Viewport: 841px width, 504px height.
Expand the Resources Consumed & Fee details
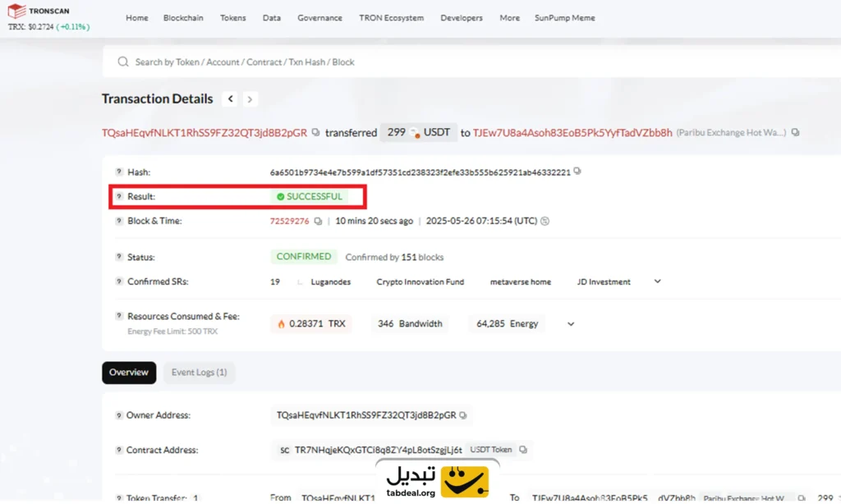[x=571, y=324]
